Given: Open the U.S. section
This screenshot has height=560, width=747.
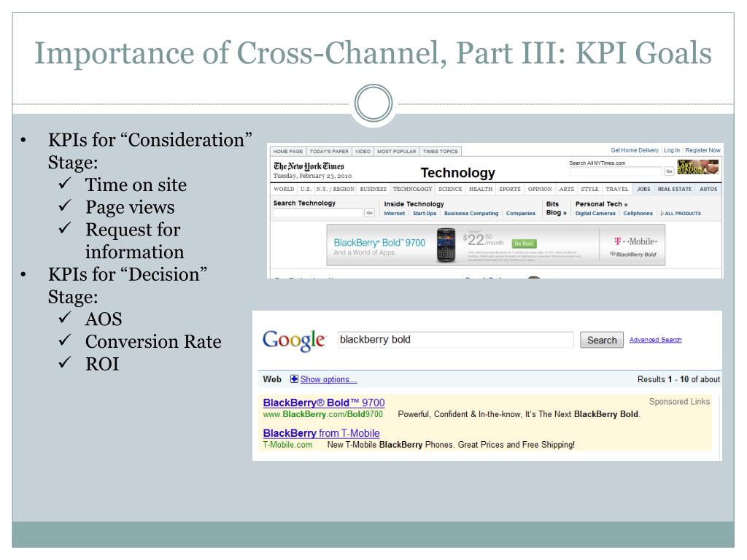Looking at the screenshot, I should point(306,189).
